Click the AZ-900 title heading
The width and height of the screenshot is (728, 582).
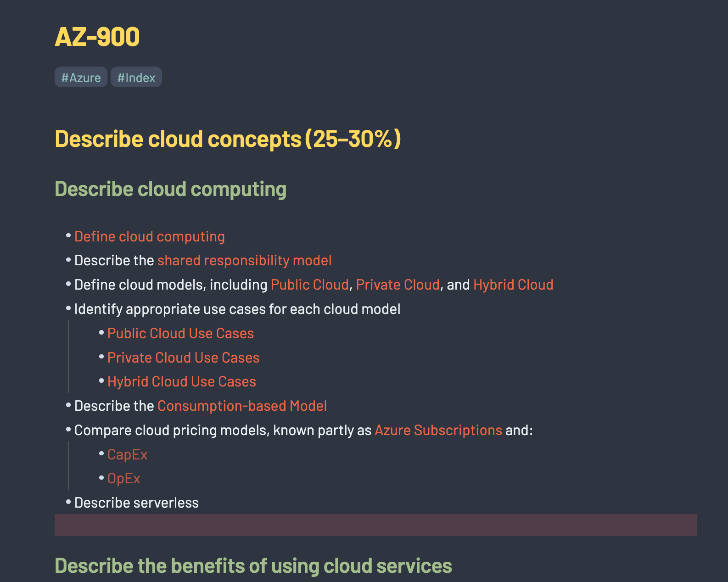[97, 37]
